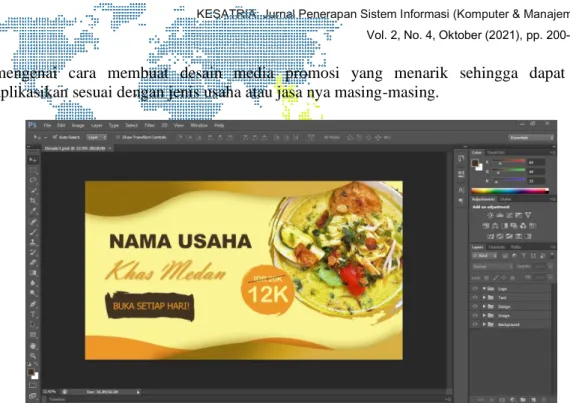Select the Lasso tool
Image resolution: width=570 pixels, height=403 pixels.
33,180
